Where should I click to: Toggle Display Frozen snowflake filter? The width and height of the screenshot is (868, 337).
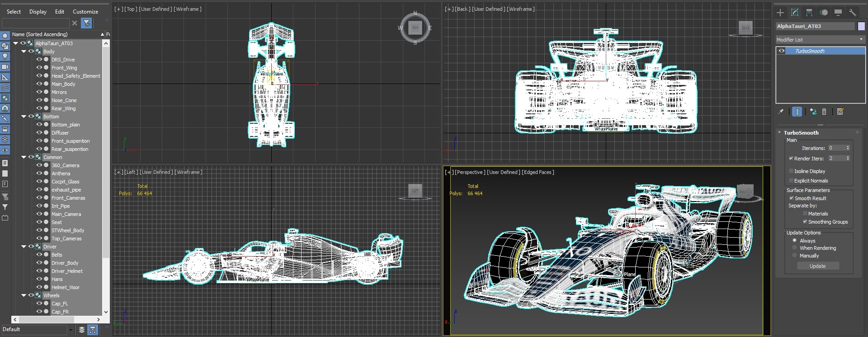pyautogui.click(x=5, y=140)
